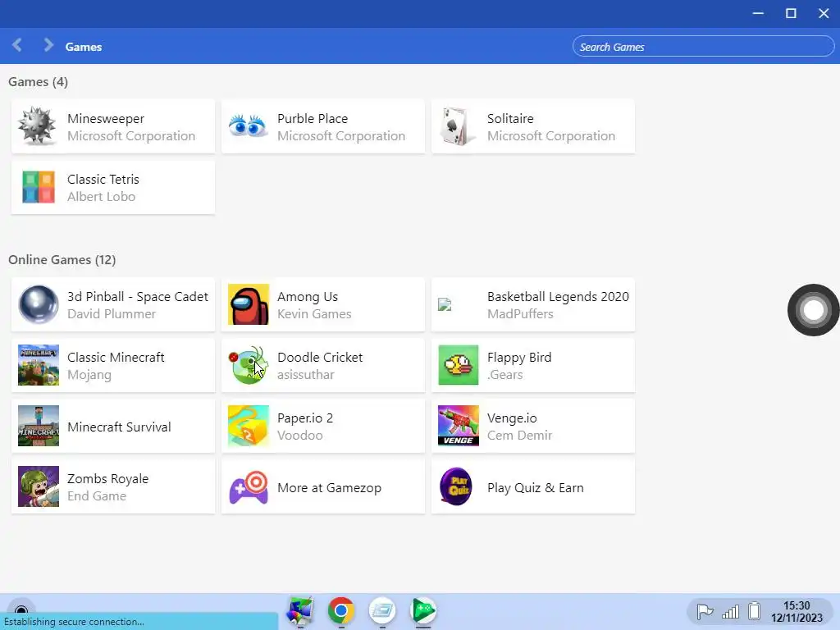Click Paper.io 2 by Voodoo text
The width and height of the screenshot is (840, 630).
click(305, 427)
